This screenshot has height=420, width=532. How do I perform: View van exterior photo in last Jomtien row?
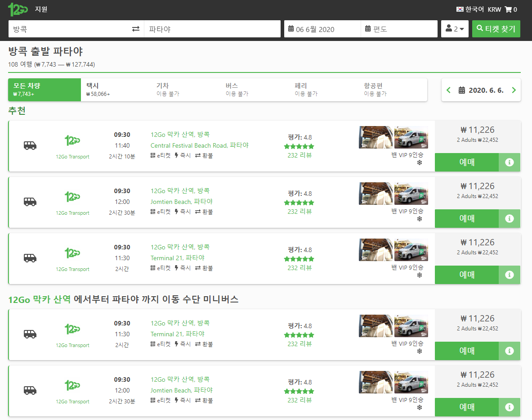pyautogui.click(x=411, y=382)
